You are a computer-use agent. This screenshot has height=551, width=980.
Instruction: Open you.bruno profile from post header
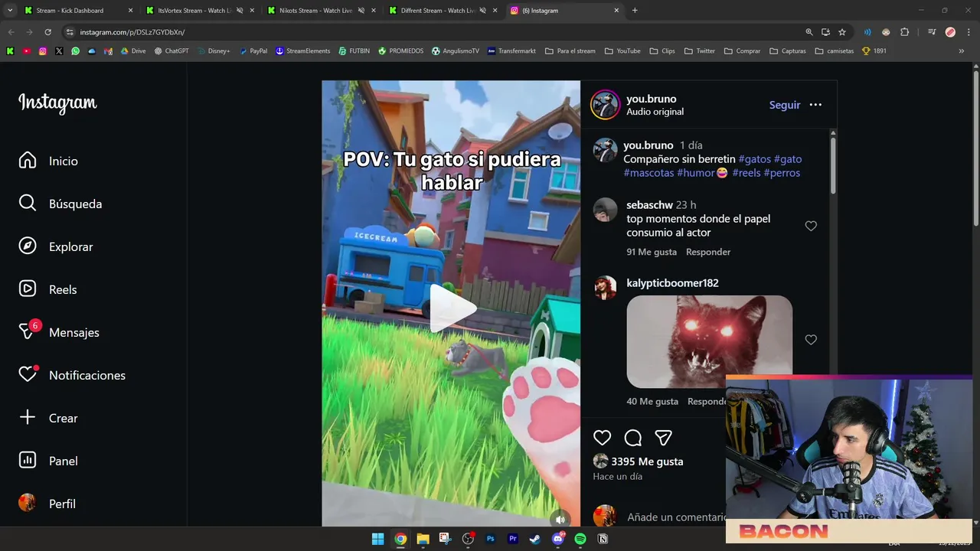pyautogui.click(x=651, y=99)
